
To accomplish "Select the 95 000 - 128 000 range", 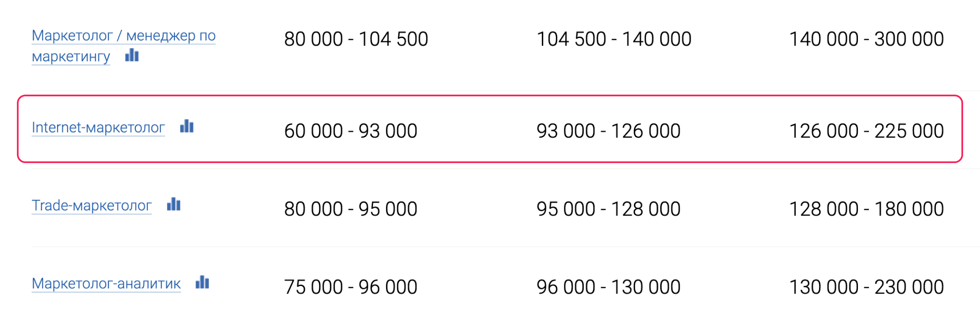I will 608,209.
